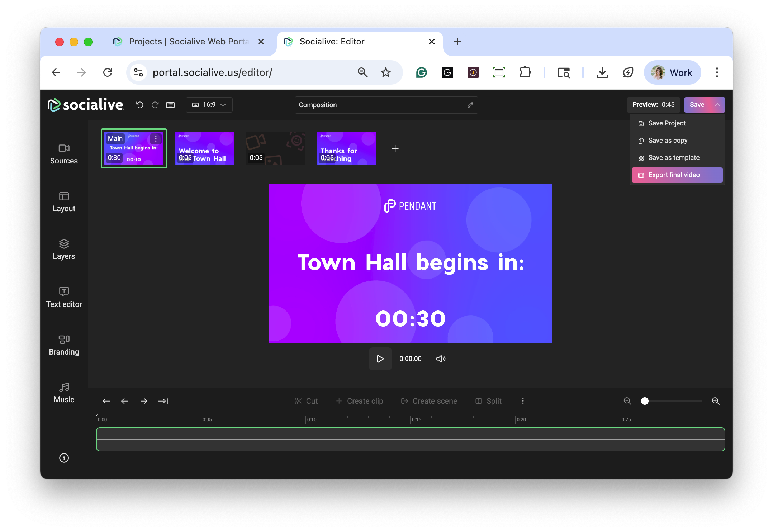Screen dimensions: 773x532
Task: Open the Branding panel
Action: [x=64, y=345]
